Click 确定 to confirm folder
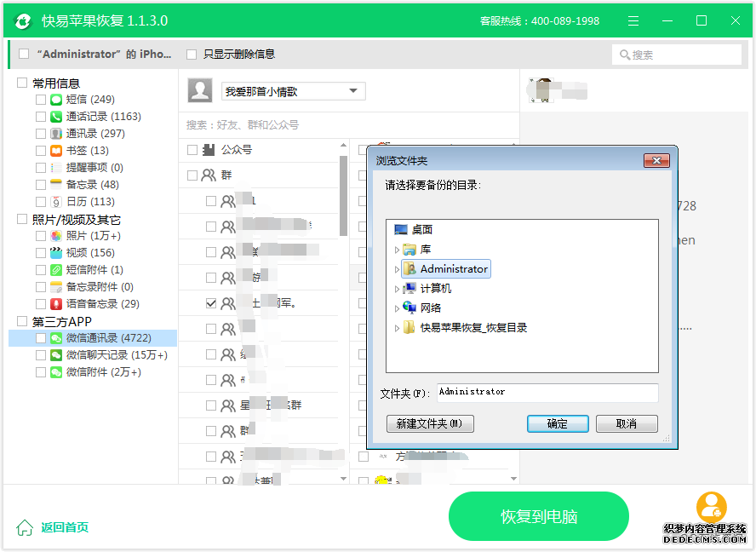The width and height of the screenshot is (756, 552). pyautogui.click(x=558, y=424)
